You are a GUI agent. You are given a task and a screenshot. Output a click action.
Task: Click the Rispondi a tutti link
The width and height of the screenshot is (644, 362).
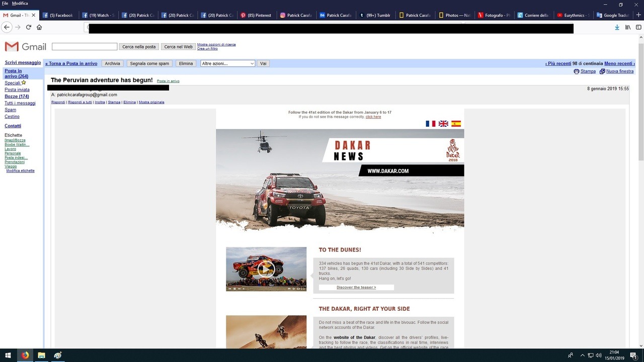coord(80,102)
